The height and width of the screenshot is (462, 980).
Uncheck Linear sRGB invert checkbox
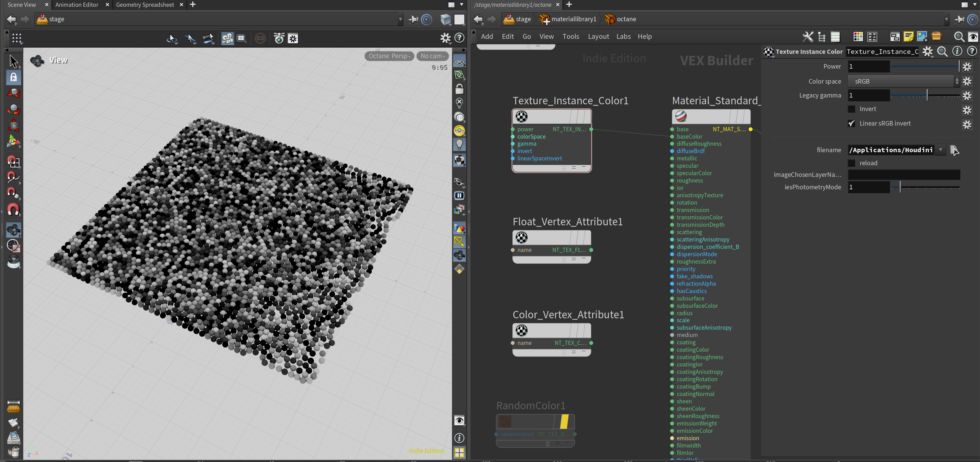852,124
